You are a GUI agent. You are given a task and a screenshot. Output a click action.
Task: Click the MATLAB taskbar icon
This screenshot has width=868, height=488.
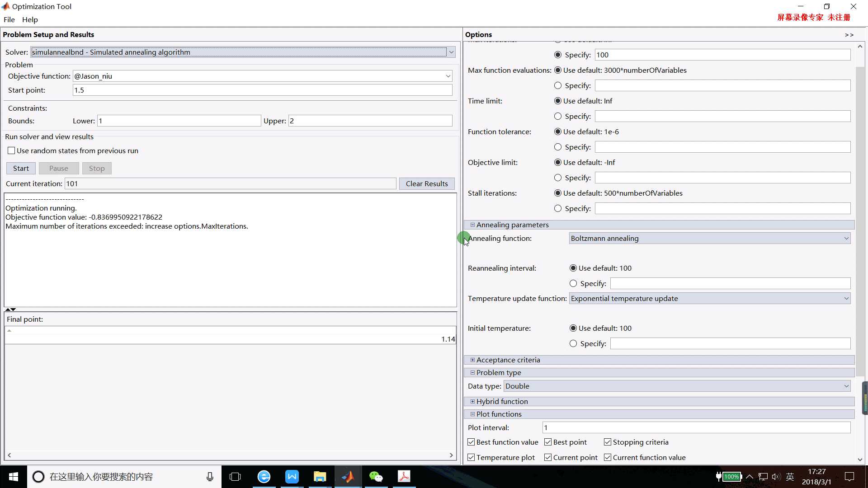tap(348, 476)
